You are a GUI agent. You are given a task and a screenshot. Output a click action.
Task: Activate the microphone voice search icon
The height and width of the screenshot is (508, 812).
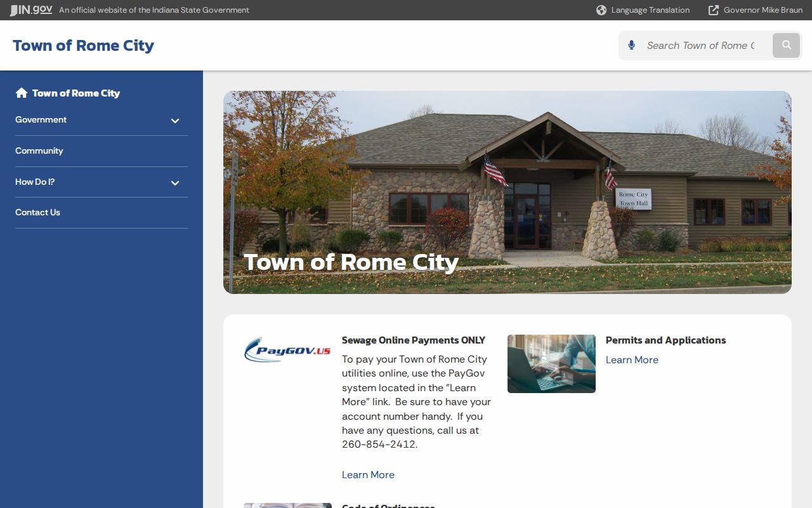631,45
